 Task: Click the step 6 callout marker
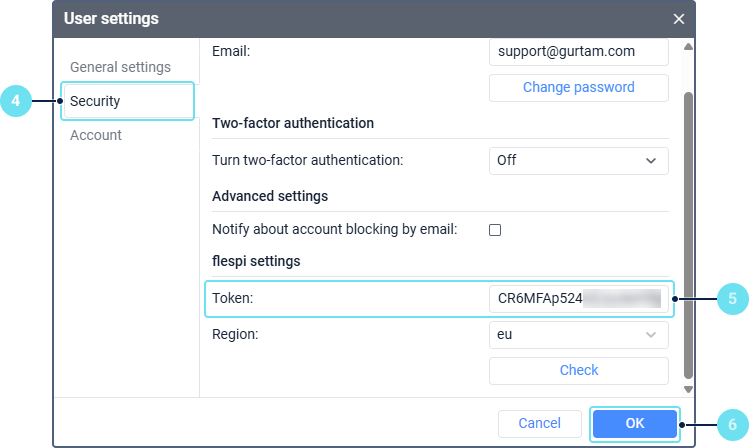click(x=732, y=423)
